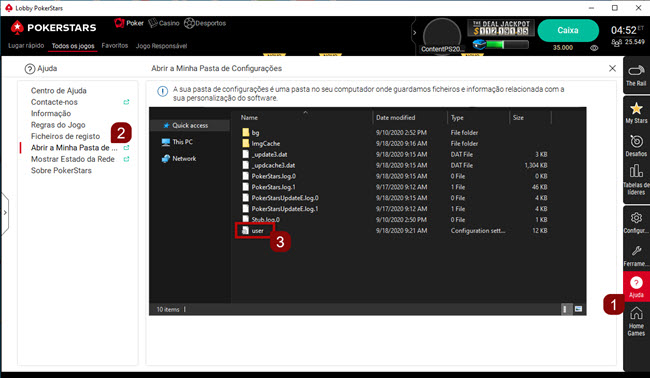
Task: Open the Casino tab
Action: pos(164,23)
